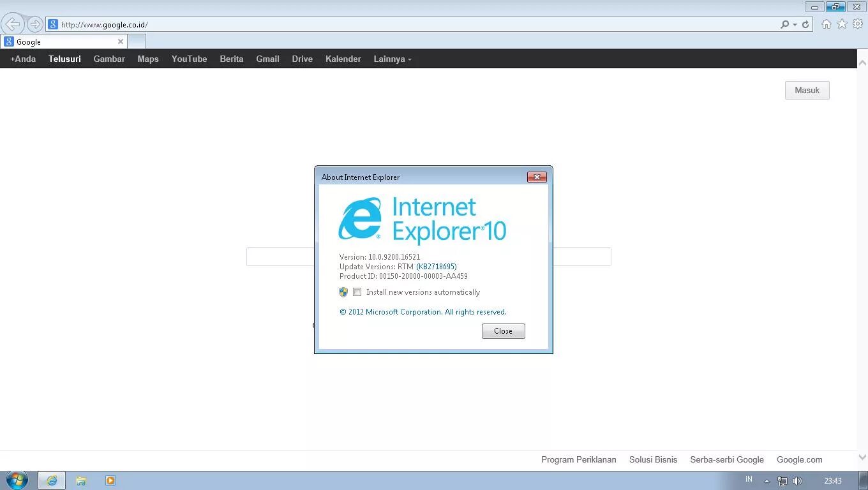Open Gambar in Google bar
Screen dimensions: 868x490
[x=109, y=59]
